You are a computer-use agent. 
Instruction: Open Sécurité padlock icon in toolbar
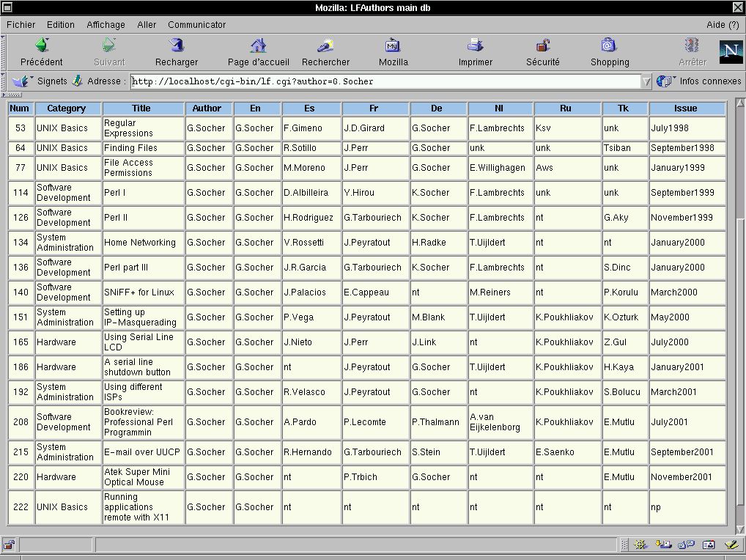point(542,46)
